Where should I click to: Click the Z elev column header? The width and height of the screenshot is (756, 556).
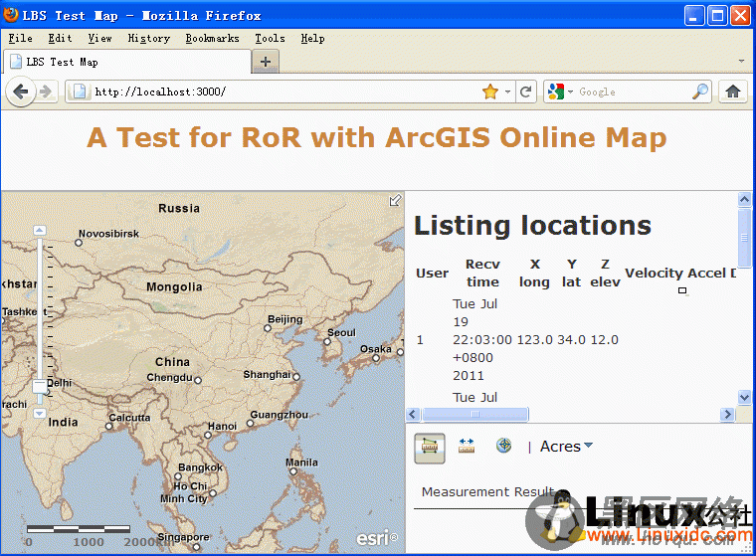pos(605,273)
